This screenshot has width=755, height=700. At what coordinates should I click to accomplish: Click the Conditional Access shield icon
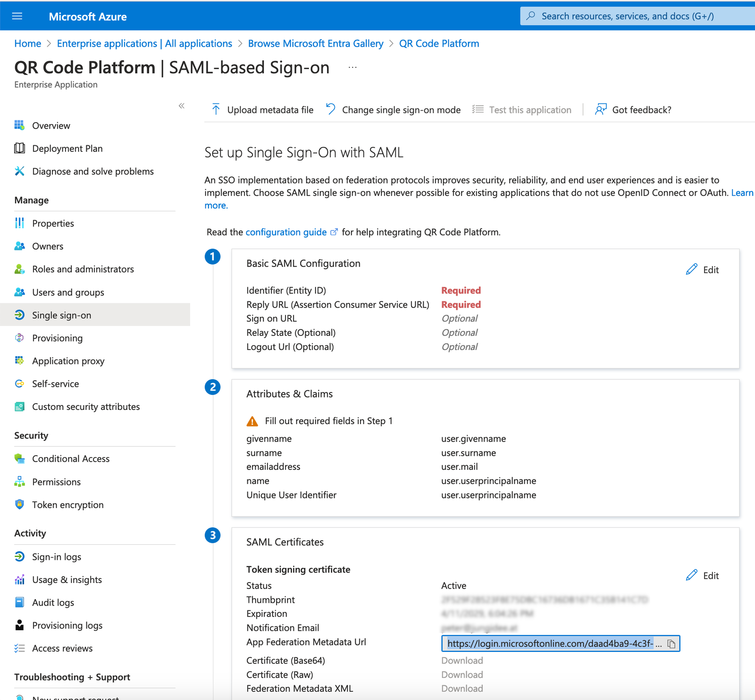click(x=19, y=458)
